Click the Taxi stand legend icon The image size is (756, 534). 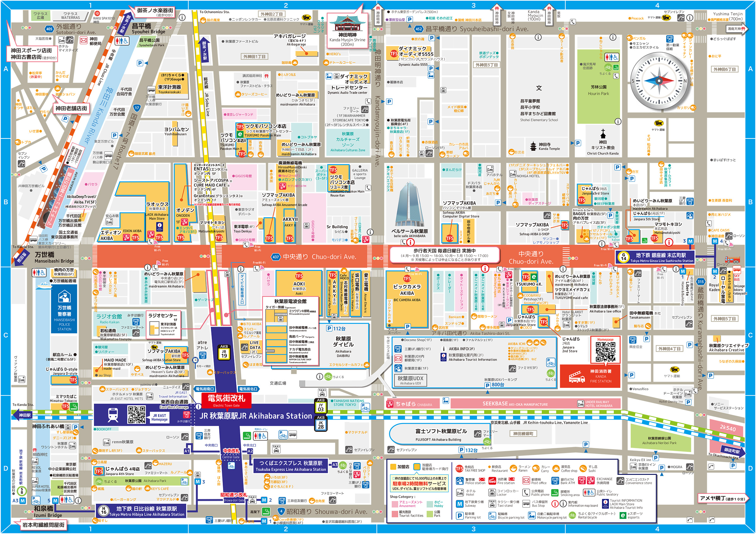click(492, 504)
